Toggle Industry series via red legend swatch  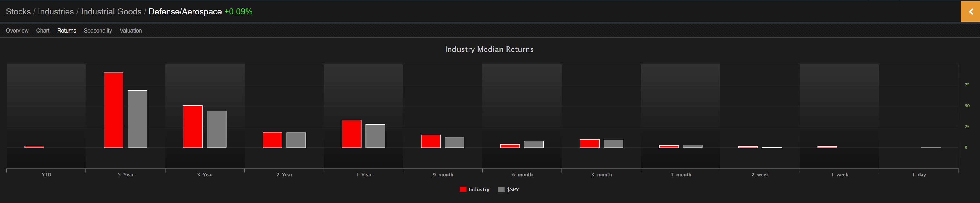463,189
